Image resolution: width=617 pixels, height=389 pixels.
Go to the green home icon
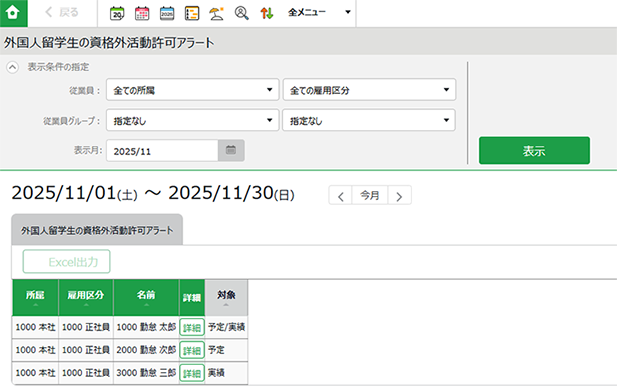pyautogui.click(x=13, y=13)
